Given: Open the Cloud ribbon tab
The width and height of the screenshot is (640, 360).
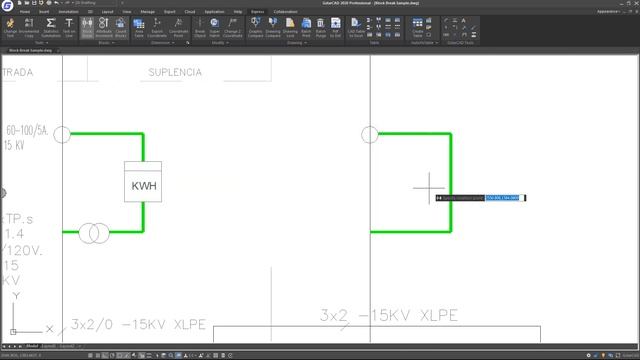Looking at the screenshot, I should [190, 11].
